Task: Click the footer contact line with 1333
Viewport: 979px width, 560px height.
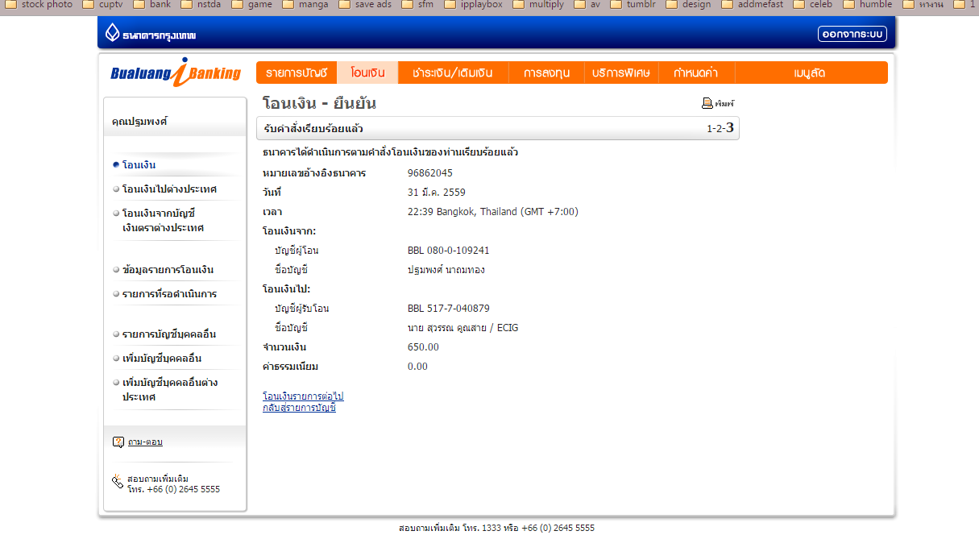Action: point(496,529)
